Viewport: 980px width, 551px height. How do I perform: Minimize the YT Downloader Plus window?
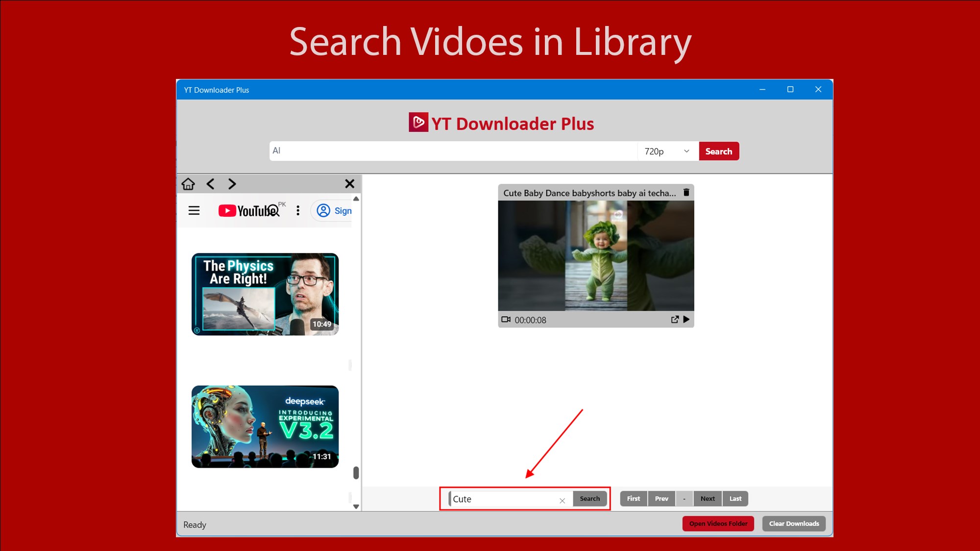point(762,89)
